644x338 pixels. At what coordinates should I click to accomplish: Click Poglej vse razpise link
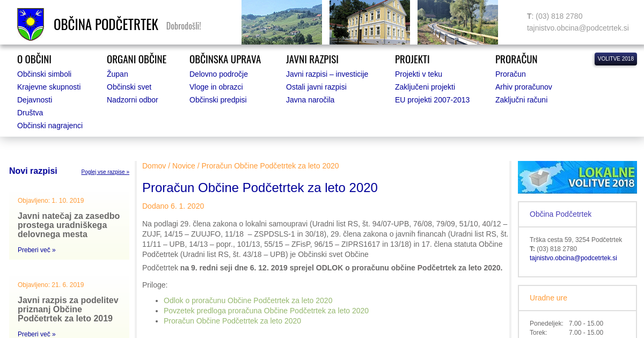click(x=105, y=172)
